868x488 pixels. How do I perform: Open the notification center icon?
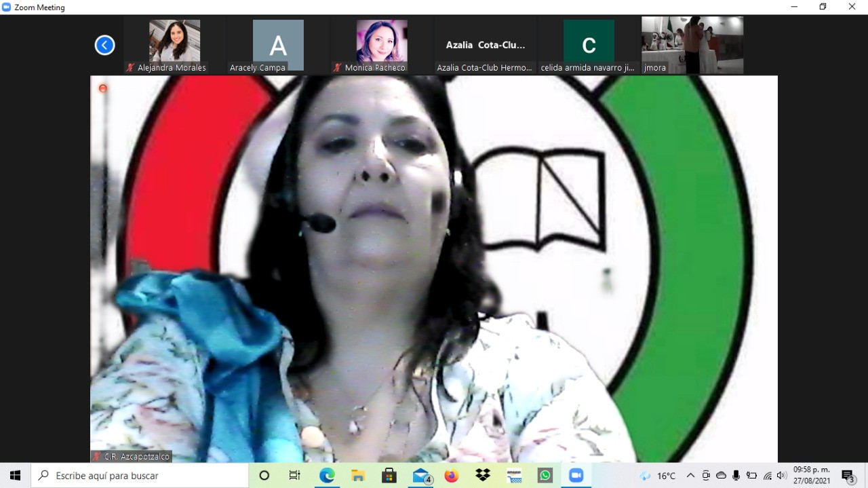(x=848, y=476)
